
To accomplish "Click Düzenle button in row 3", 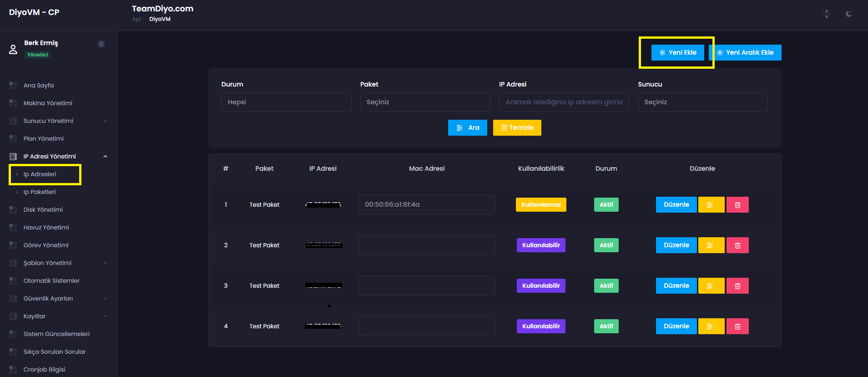I will pyautogui.click(x=676, y=286).
